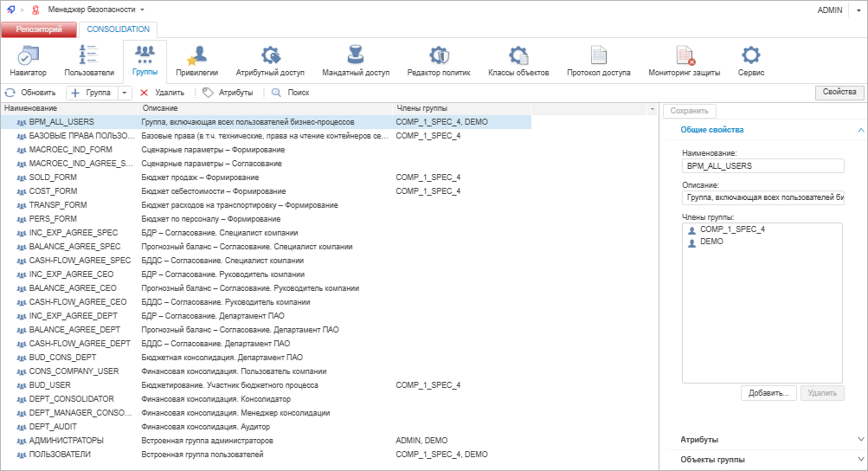Image resolution: width=868 pixels, height=471 pixels.
Task: Select the CASH-FLOW_AGREE_CEO group
Action: [x=266, y=302]
